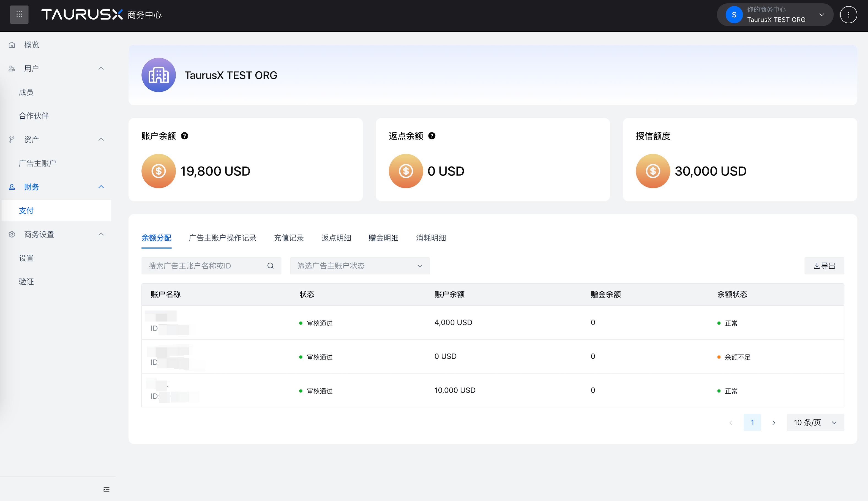Click 审核通过 in the 0 USD row

click(x=316, y=357)
